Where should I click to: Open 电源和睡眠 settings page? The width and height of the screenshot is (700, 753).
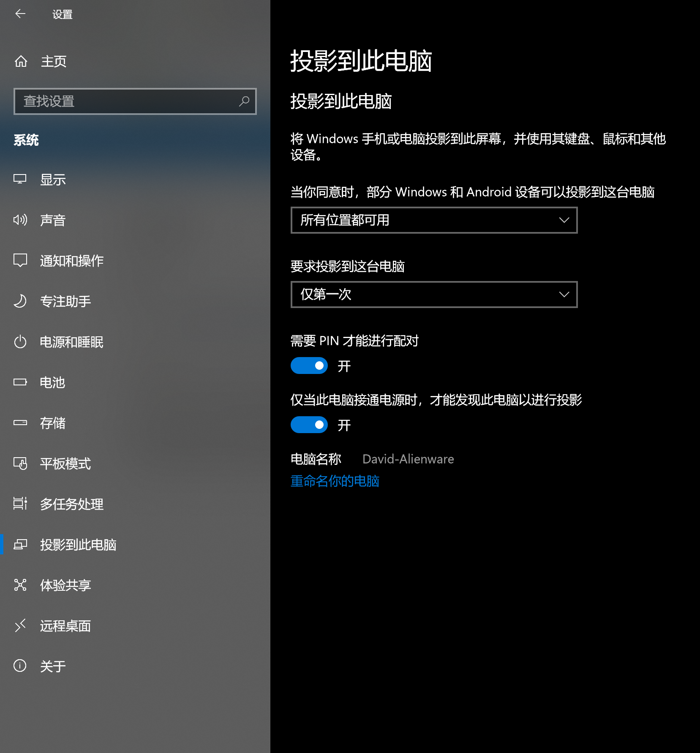[135, 342]
